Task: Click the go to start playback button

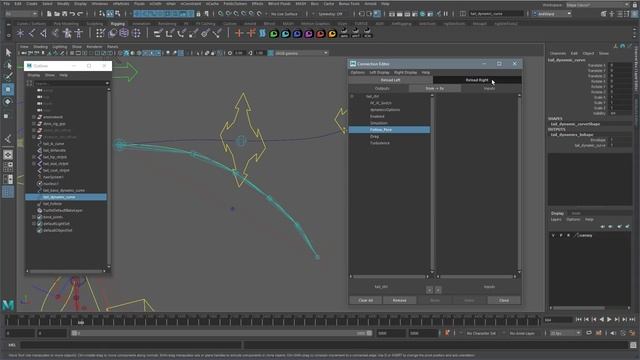Action: tap(579, 320)
